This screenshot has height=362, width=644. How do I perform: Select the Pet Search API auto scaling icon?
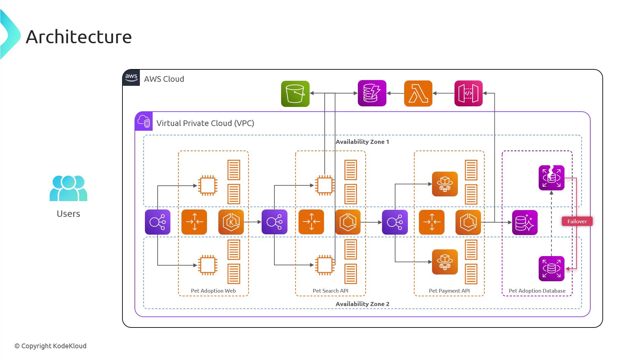click(311, 222)
